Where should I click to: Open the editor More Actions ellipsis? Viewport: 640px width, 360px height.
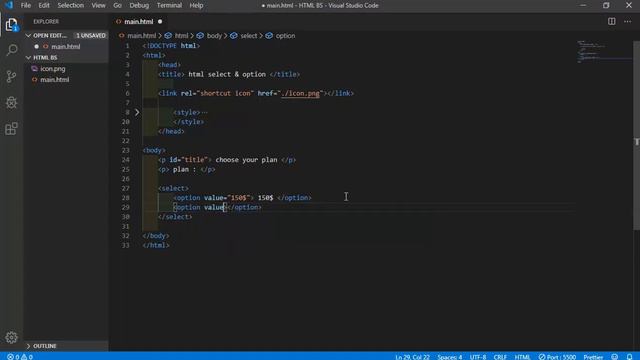click(x=627, y=21)
